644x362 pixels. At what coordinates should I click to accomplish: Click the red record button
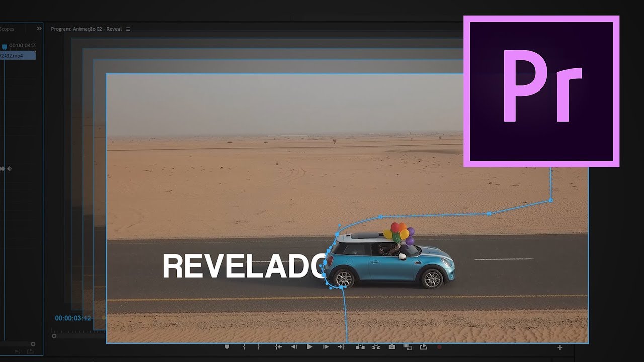(x=439, y=347)
